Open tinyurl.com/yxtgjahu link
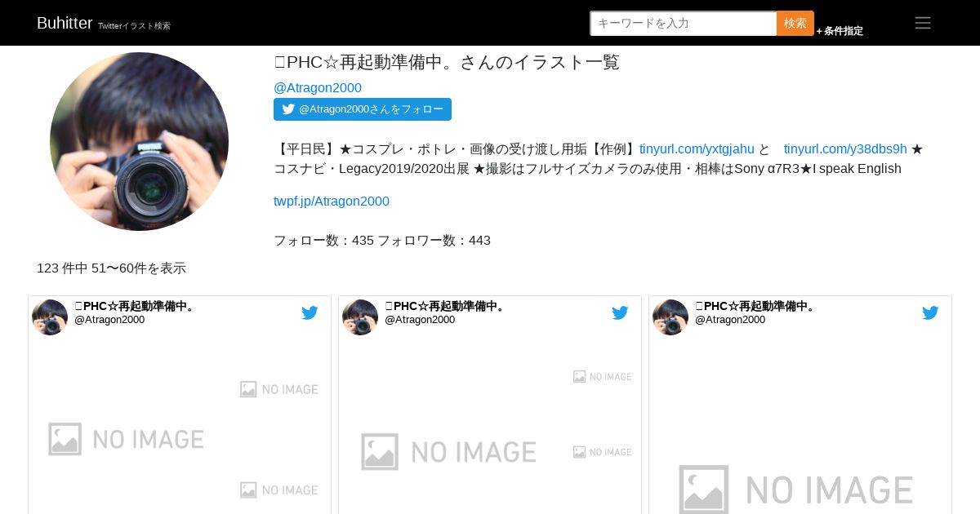 (697, 148)
